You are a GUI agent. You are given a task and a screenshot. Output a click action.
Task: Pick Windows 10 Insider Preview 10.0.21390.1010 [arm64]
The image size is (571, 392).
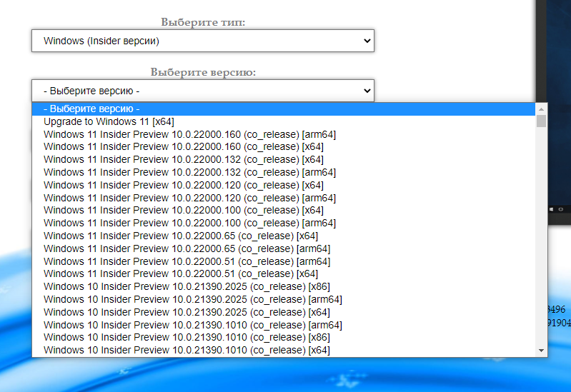(x=283, y=325)
